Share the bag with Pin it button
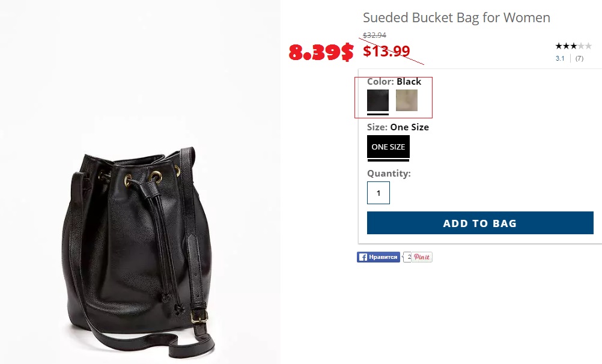The width and height of the screenshot is (602, 364). click(x=422, y=257)
